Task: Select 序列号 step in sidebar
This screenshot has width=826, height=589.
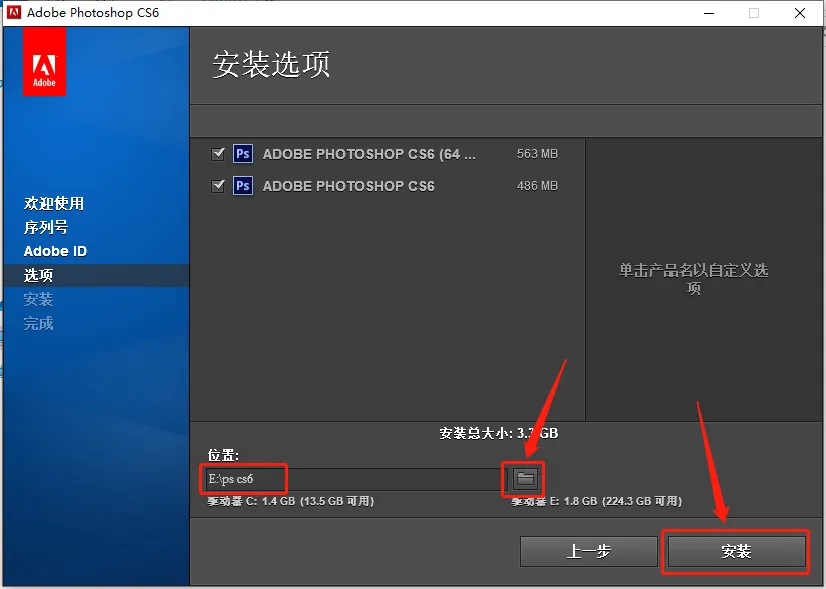Action: point(46,227)
